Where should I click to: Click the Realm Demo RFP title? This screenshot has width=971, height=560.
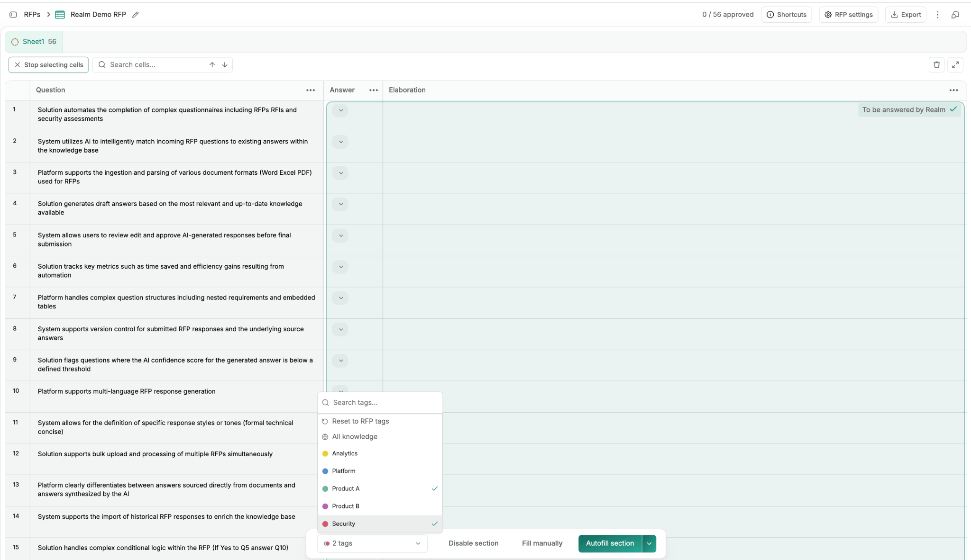click(98, 15)
